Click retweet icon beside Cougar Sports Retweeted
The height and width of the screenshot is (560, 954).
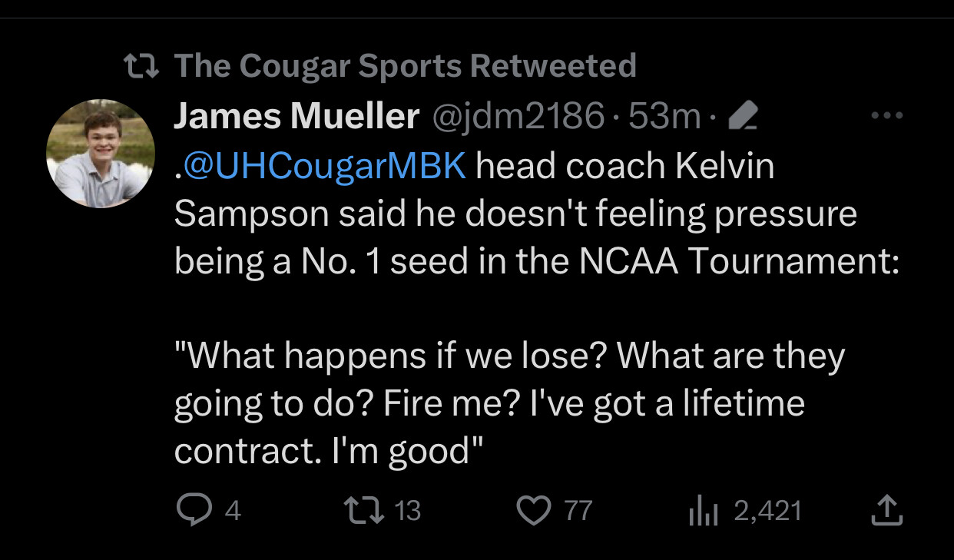click(142, 66)
